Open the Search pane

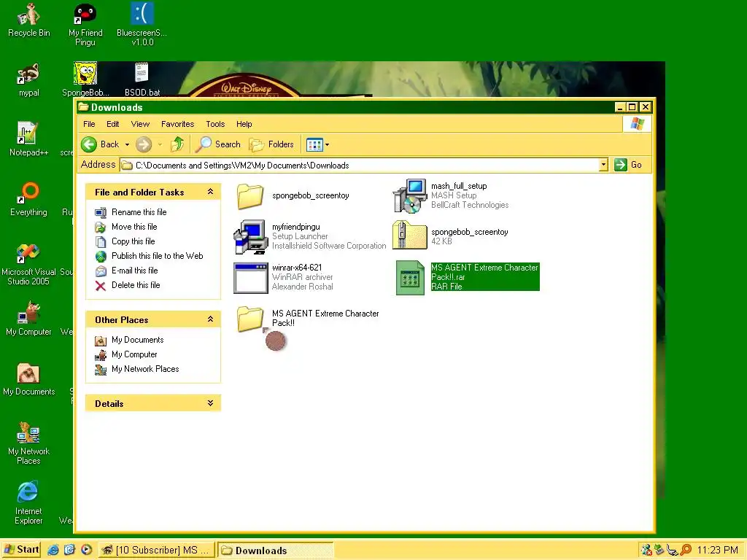point(217,144)
